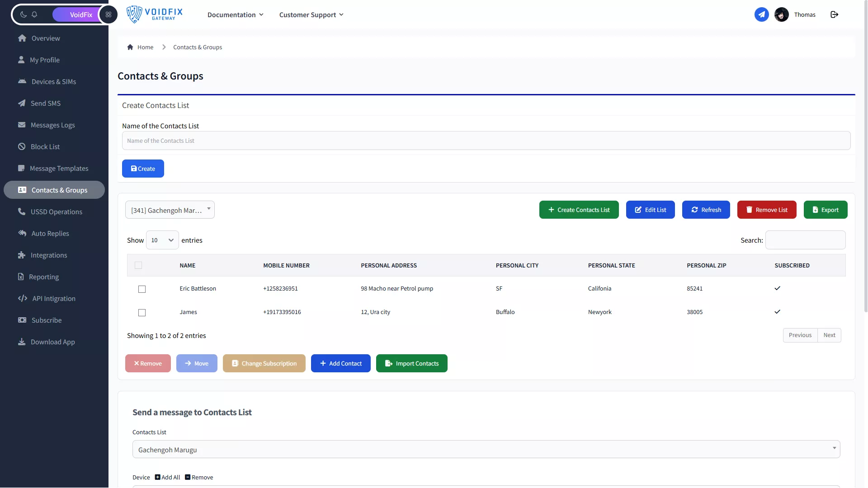Open Block List in sidebar
The image size is (868, 488).
coord(45,146)
